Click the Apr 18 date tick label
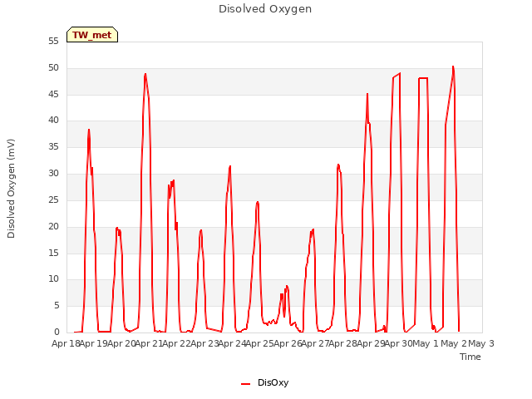This screenshot has height=399, width=532. click(66, 343)
